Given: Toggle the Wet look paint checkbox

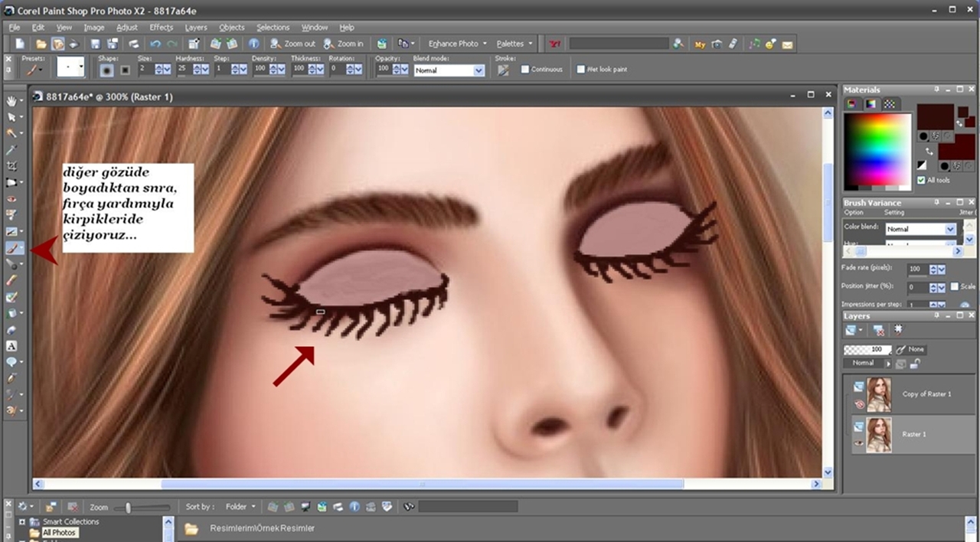Looking at the screenshot, I should tap(581, 70).
